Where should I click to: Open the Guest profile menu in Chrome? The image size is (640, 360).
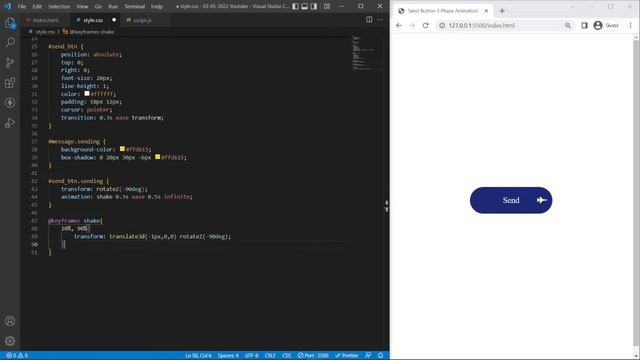click(606, 25)
